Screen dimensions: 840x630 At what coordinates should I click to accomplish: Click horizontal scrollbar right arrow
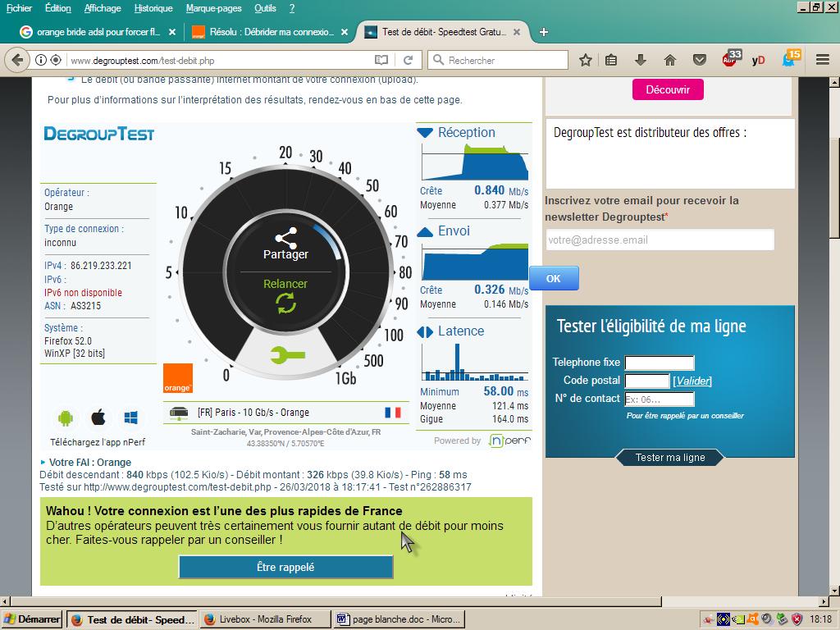pos(824,601)
